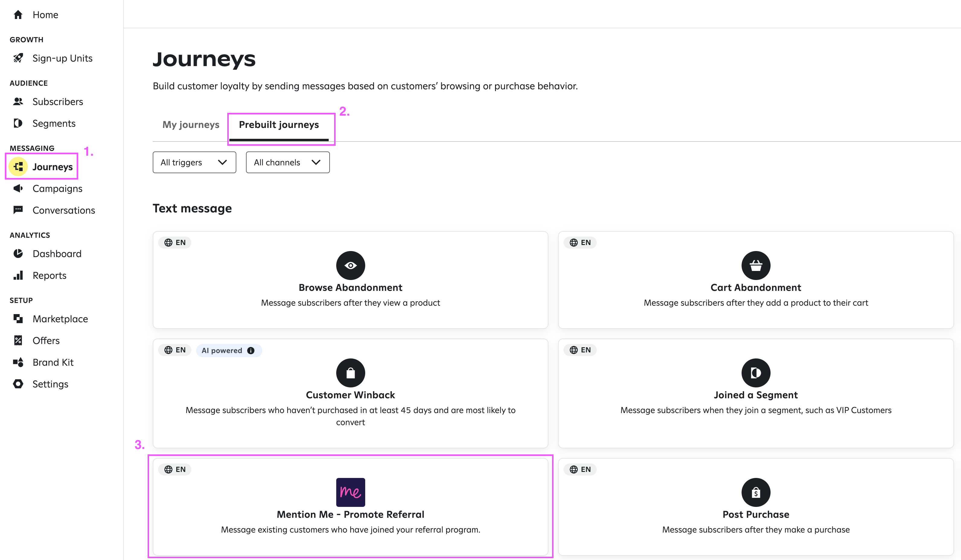Open the Segments page
Screen dimensions: 961x560
coord(54,123)
